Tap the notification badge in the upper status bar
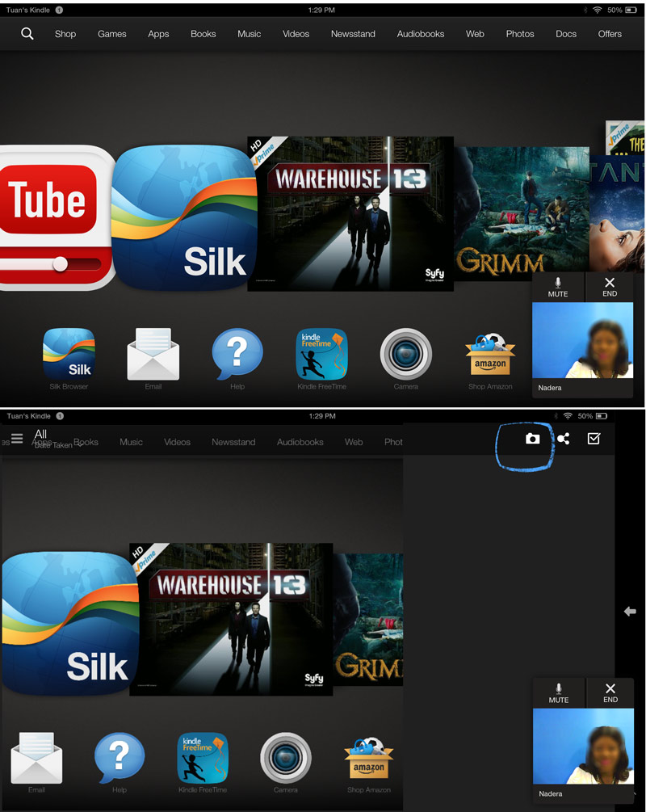Screen dimensions: 646x812 pos(59,10)
